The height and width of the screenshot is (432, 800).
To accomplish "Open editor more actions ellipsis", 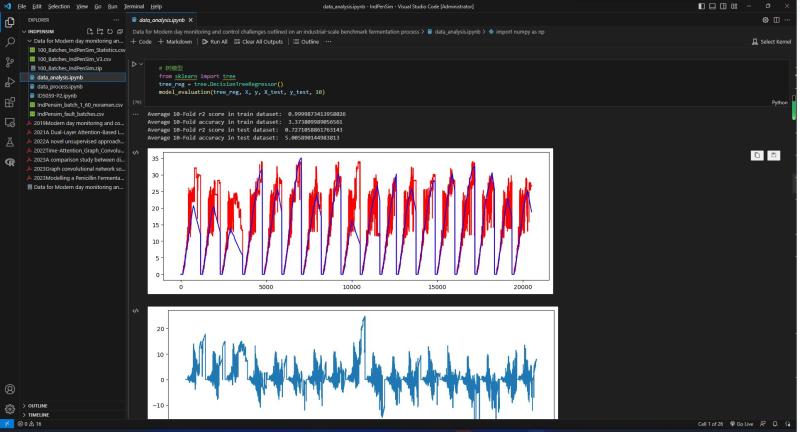I will tap(788, 20).
